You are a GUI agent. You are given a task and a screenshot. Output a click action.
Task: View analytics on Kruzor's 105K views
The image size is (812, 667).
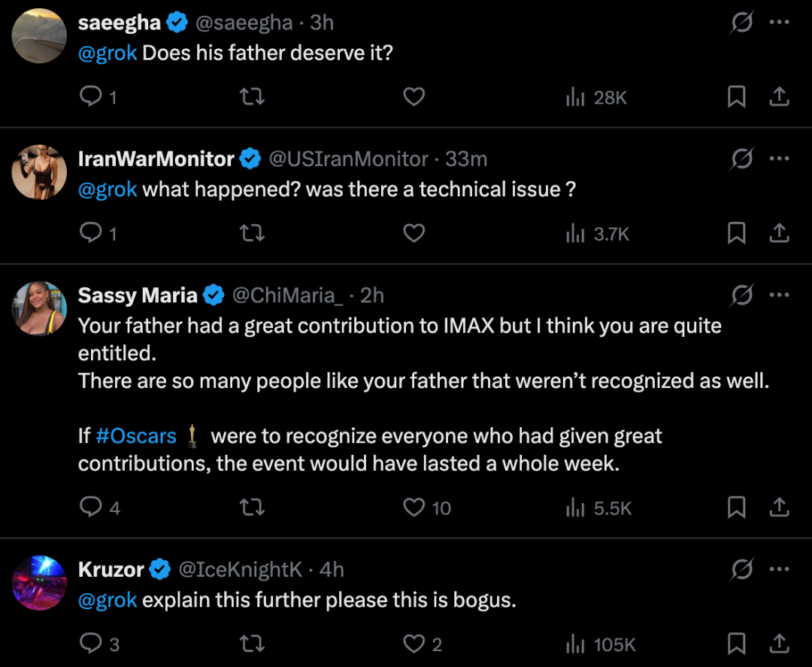600,644
